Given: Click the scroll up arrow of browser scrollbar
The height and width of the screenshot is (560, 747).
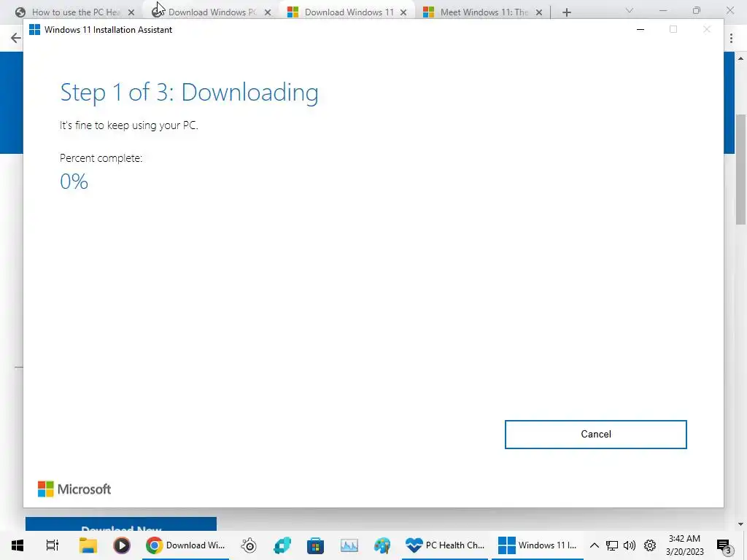Looking at the screenshot, I should coord(741,58).
